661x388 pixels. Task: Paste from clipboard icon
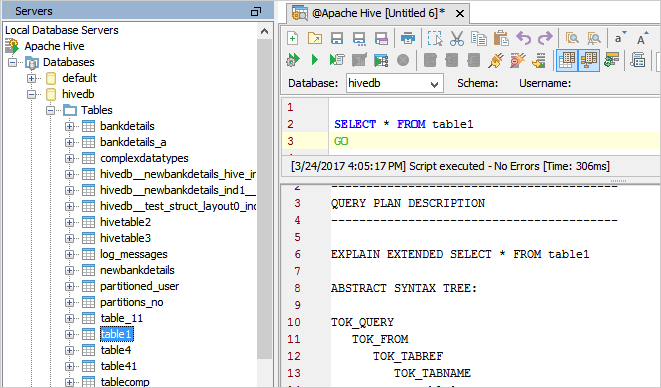coord(501,38)
